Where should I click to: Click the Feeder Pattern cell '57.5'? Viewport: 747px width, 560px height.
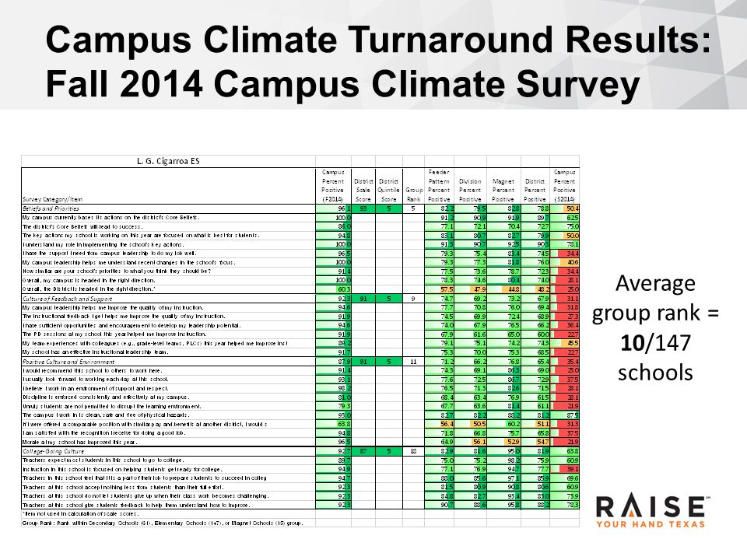439,289
